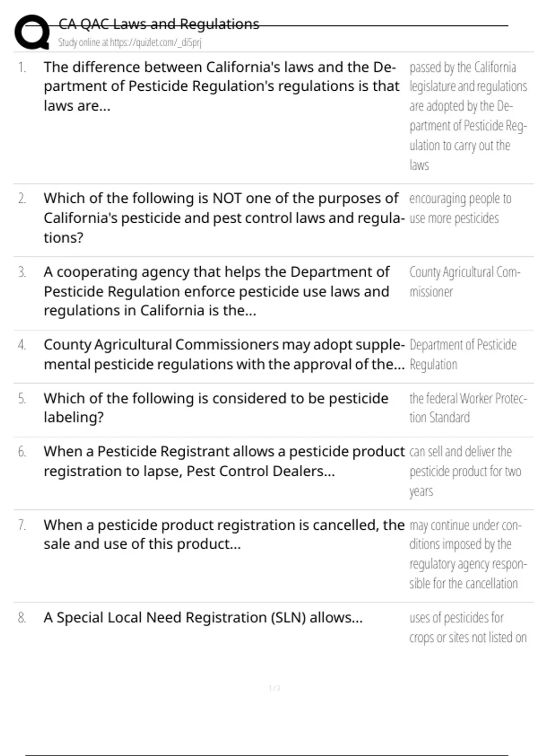Click the 'Department of Pesticide Regulation' answer
Screen dimensions: 534x756
click(x=462, y=354)
